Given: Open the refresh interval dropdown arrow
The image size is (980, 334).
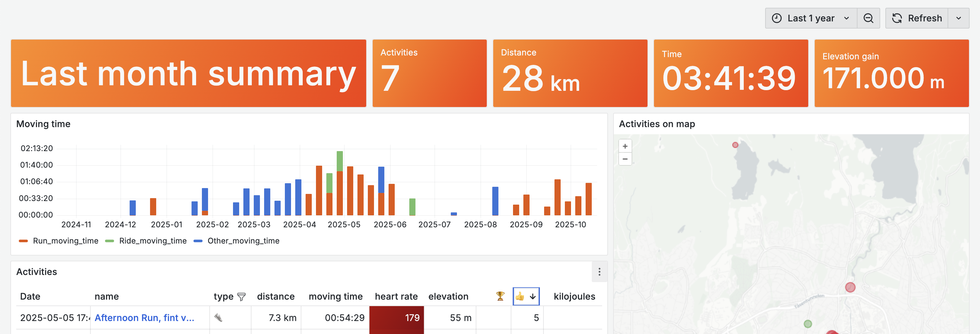Looking at the screenshot, I should point(958,18).
